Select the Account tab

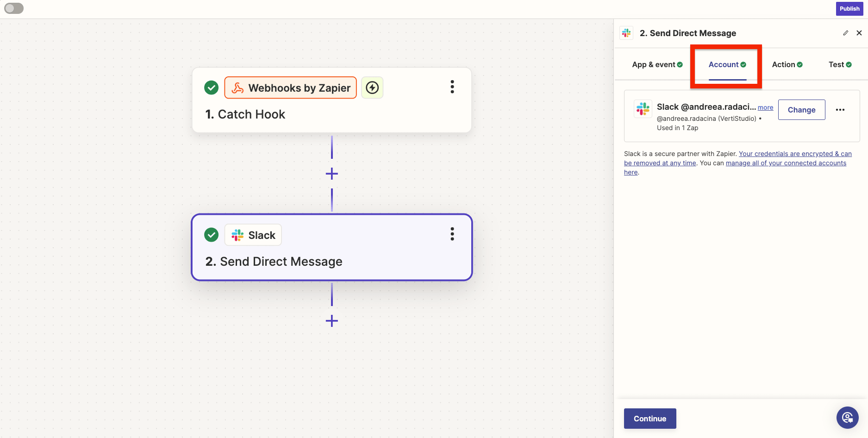[x=727, y=65]
